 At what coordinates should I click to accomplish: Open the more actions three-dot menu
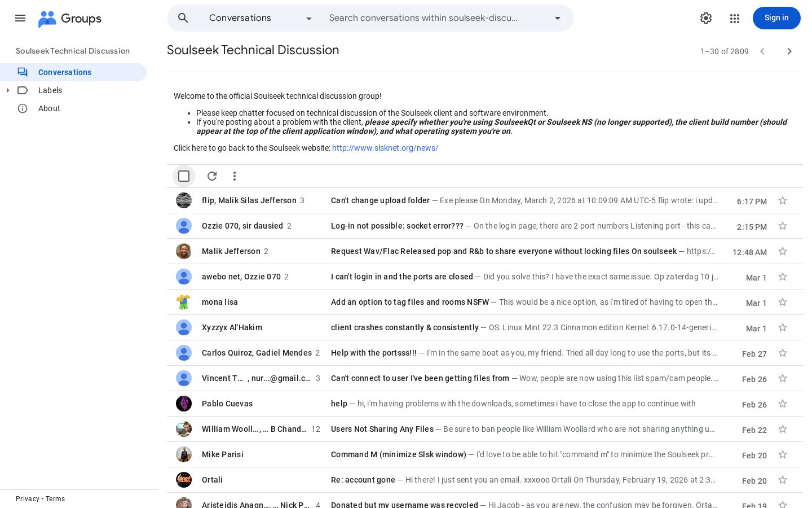pyautogui.click(x=235, y=176)
